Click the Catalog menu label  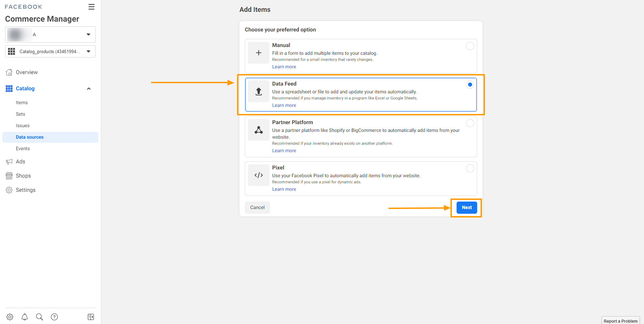coord(25,89)
